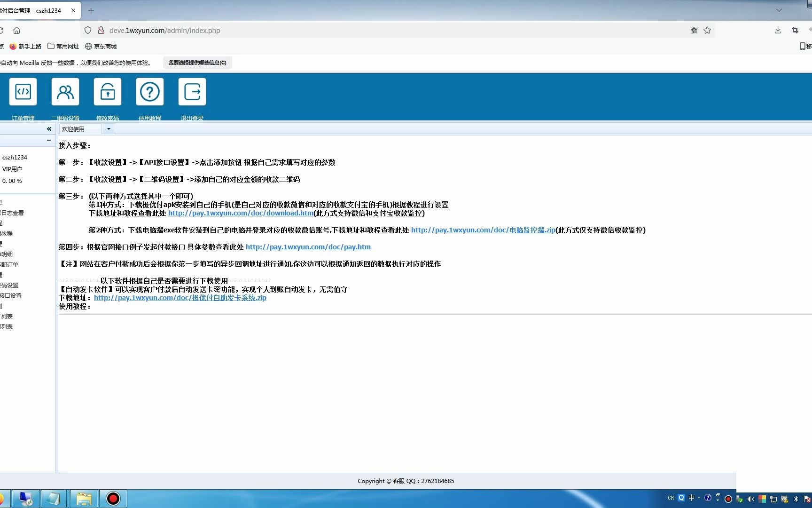812x508 pixels.
Task: Click the site security shield icon
Action: (x=88, y=30)
